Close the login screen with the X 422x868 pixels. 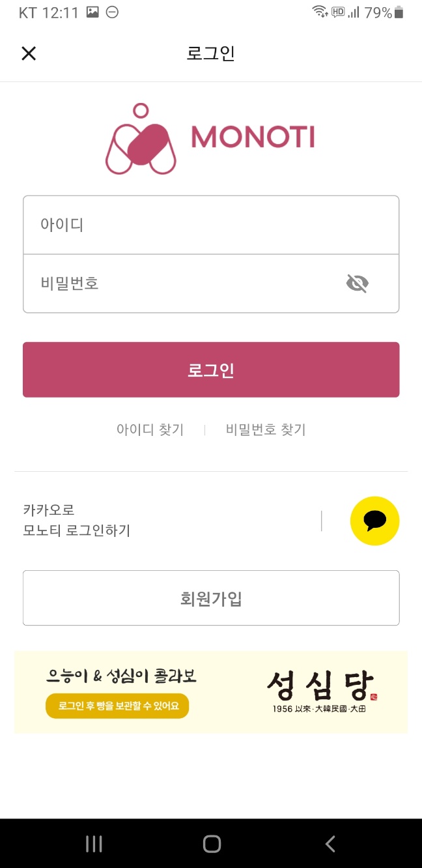29,53
